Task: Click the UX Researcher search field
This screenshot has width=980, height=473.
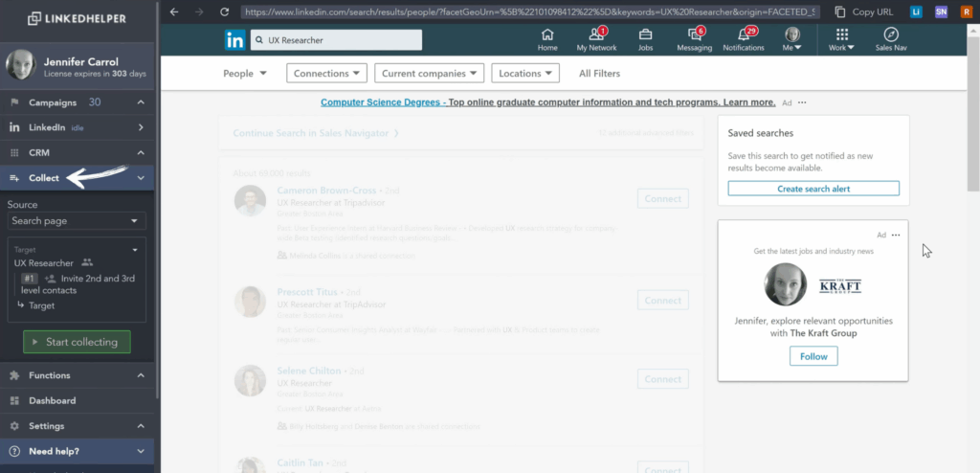Action: click(336, 40)
